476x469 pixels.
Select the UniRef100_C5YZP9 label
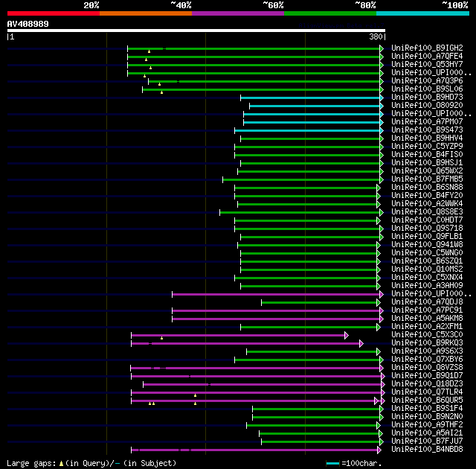(427, 147)
